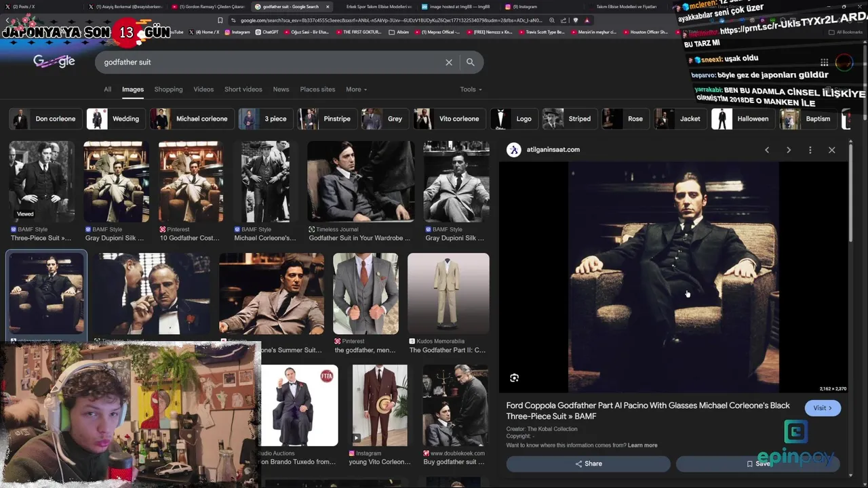
Task: Expand the Tools dropdown
Action: click(x=471, y=89)
